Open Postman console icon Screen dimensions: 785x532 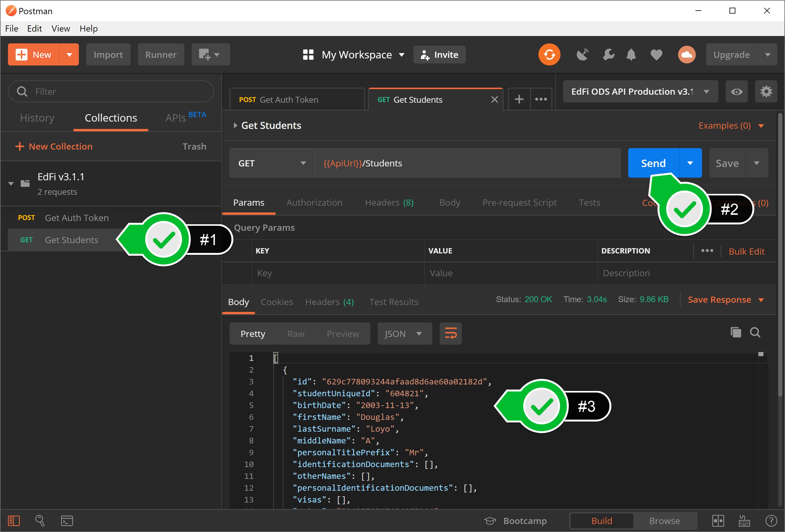[67, 520]
